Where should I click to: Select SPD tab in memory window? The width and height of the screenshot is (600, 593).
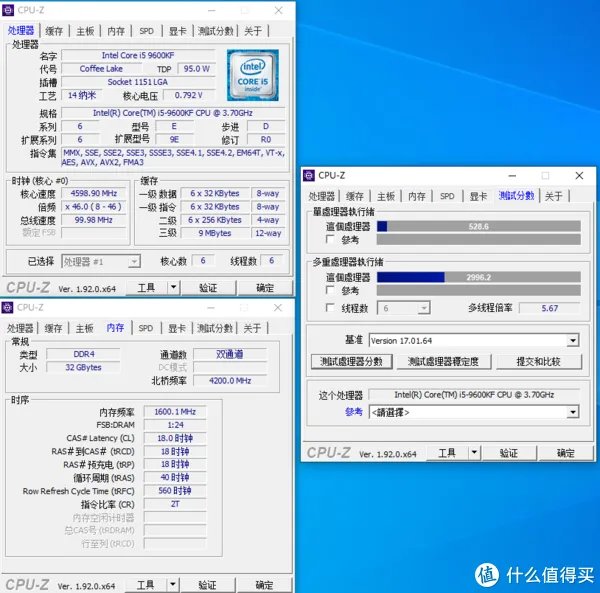146,328
